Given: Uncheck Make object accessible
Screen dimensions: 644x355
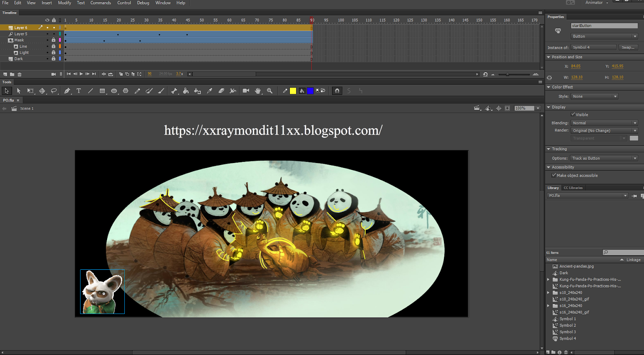Looking at the screenshot, I should [x=554, y=175].
